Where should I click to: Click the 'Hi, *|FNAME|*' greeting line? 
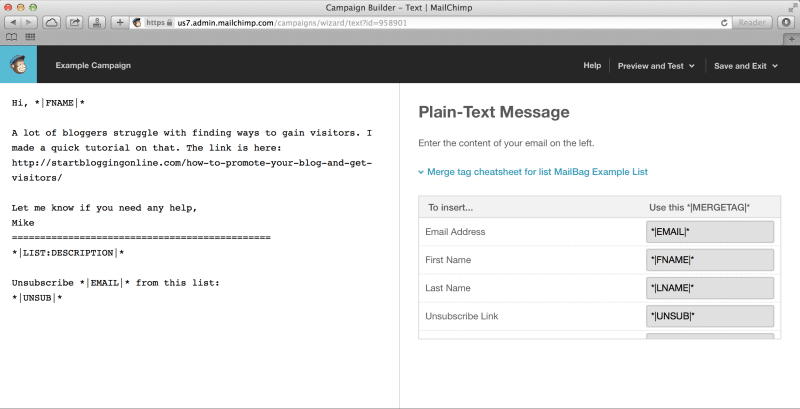48,103
